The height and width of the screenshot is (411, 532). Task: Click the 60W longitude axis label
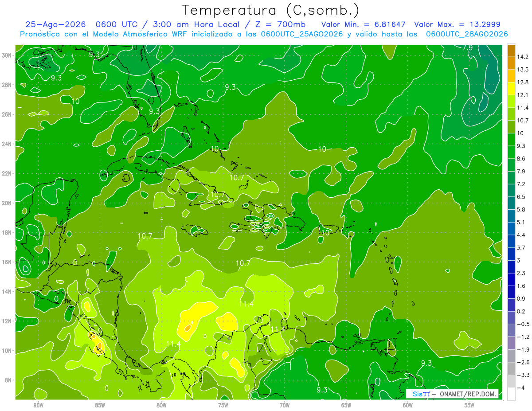tap(408, 405)
